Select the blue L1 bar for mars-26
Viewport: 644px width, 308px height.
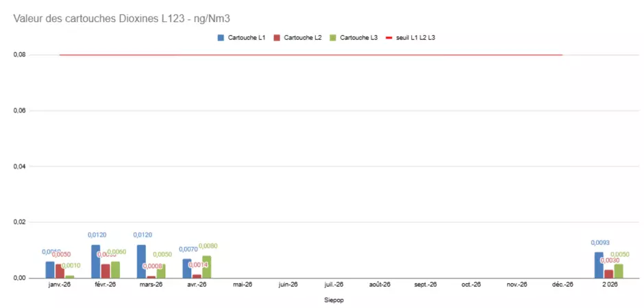pos(141,261)
